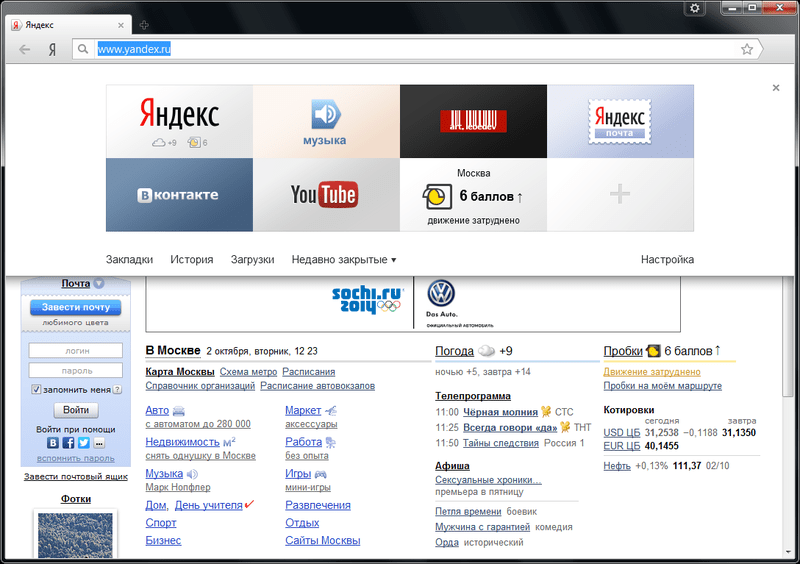The image size is (800, 564).
Task: Click the help question mark near запомнить меня
Action: click(x=117, y=389)
